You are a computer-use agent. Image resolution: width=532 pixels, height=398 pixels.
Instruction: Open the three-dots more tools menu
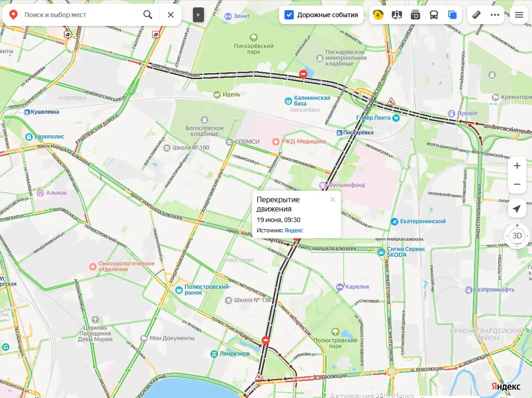(x=495, y=15)
